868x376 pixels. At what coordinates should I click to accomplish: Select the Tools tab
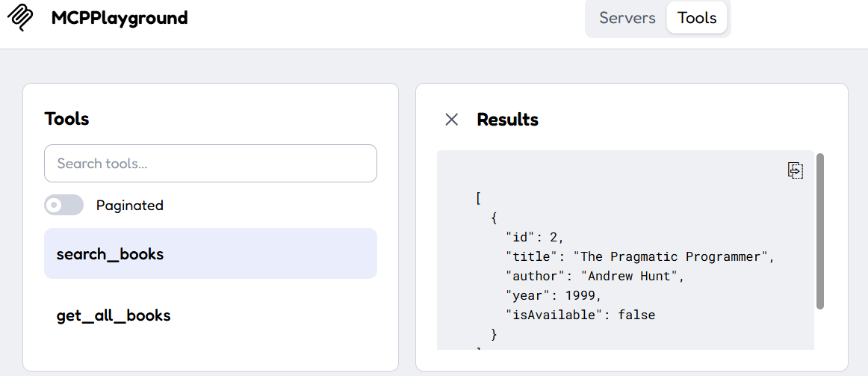(x=697, y=18)
